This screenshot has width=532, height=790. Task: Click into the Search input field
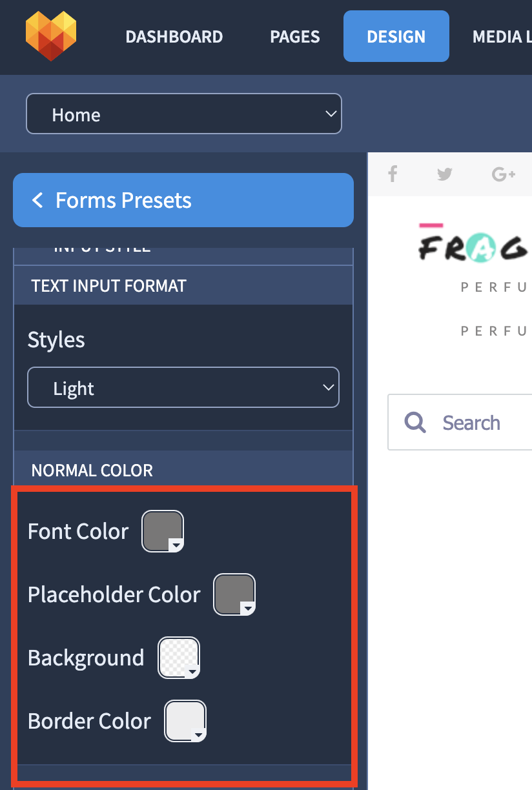(460, 423)
